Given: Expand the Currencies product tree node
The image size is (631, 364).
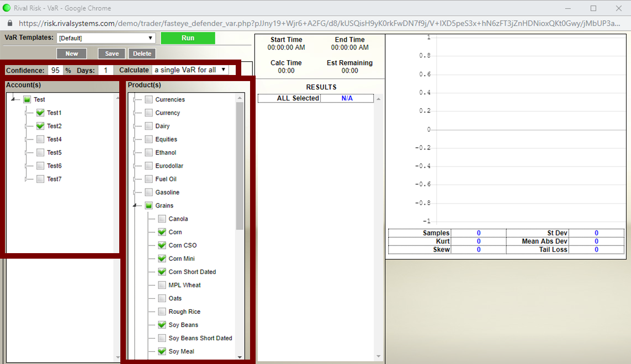Looking at the screenshot, I should click(134, 100).
